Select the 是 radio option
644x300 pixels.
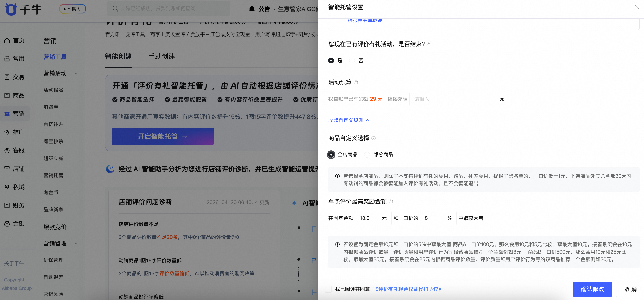[331, 61]
